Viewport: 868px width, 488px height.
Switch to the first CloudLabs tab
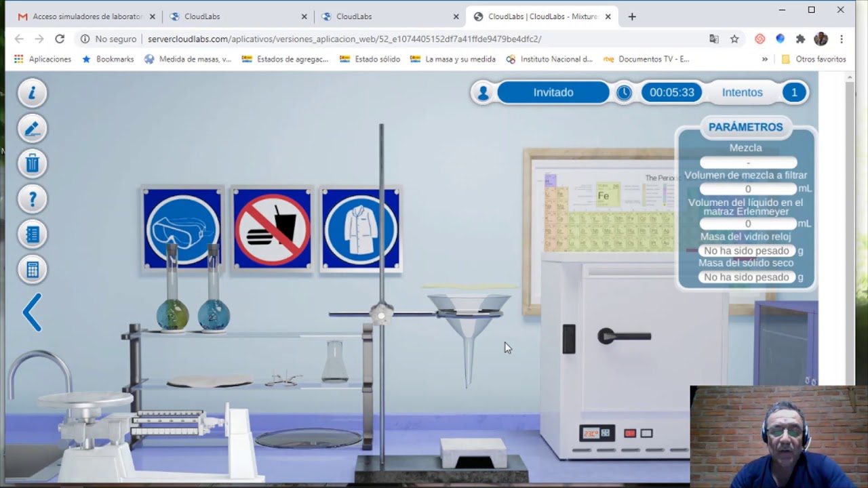pyautogui.click(x=237, y=16)
